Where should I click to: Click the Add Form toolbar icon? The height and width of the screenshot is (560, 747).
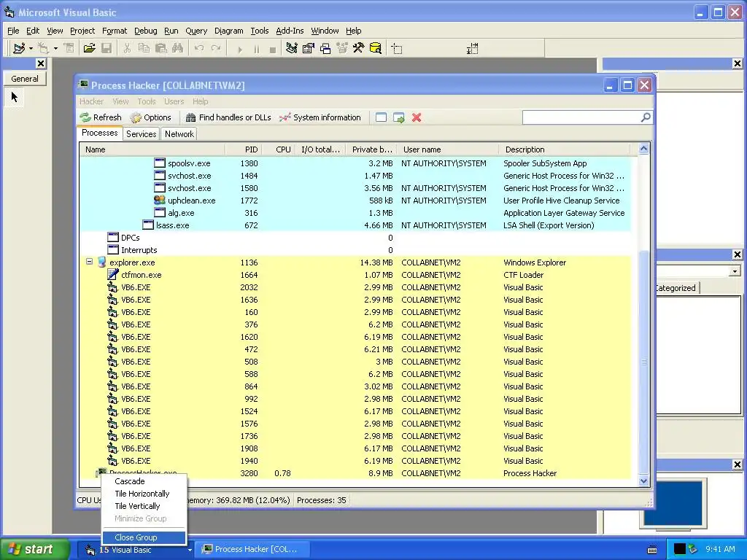(x=43, y=48)
